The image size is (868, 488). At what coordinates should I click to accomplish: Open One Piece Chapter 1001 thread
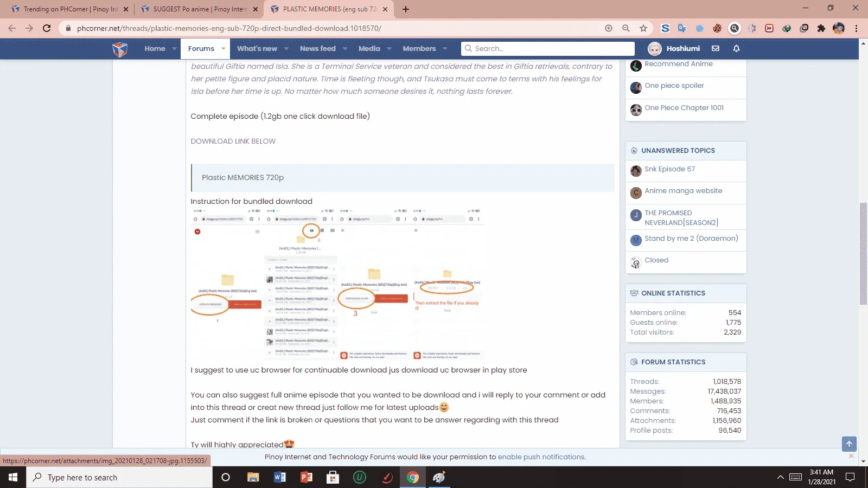coord(684,108)
